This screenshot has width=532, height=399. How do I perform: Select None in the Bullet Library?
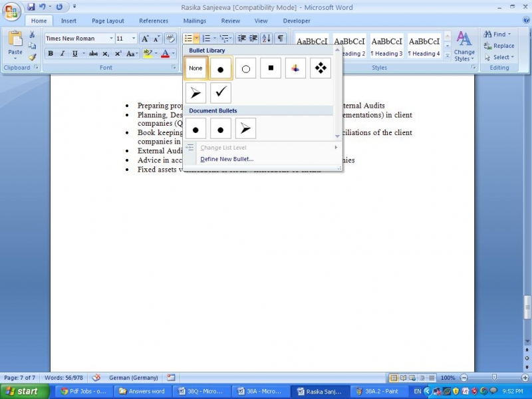[196, 68]
